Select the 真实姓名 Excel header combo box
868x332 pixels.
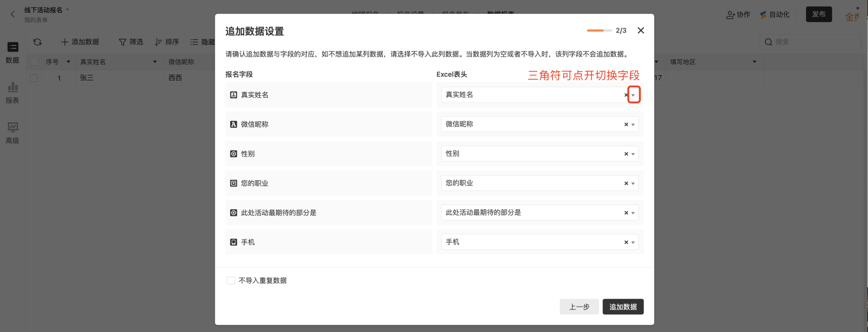[x=540, y=95]
